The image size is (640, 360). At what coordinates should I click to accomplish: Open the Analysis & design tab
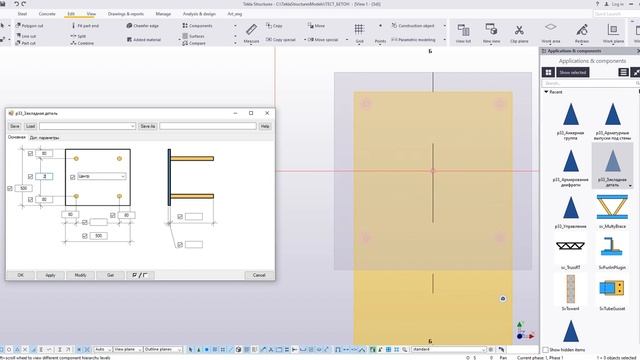[199, 14]
